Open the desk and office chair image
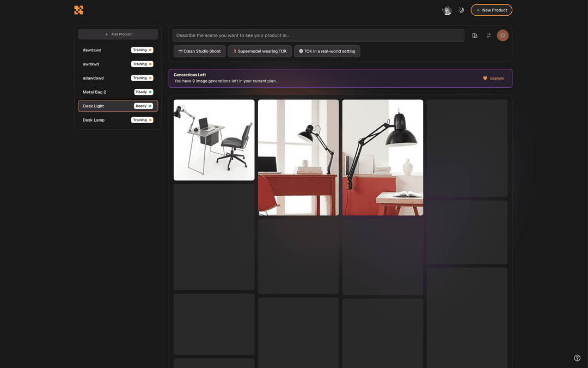 click(214, 140)
